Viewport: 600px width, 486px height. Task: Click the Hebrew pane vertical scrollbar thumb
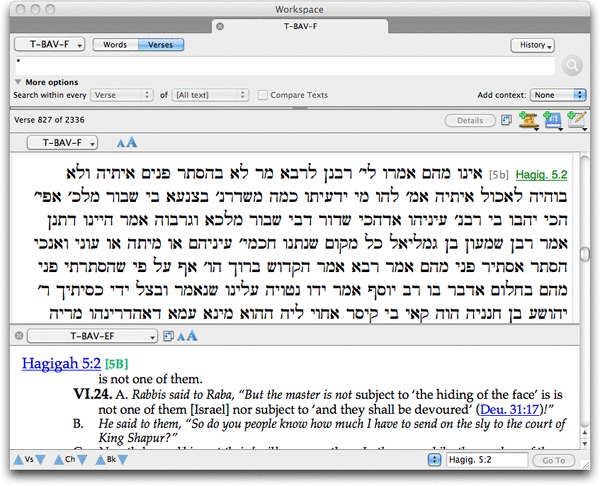[x=585, y=254]
